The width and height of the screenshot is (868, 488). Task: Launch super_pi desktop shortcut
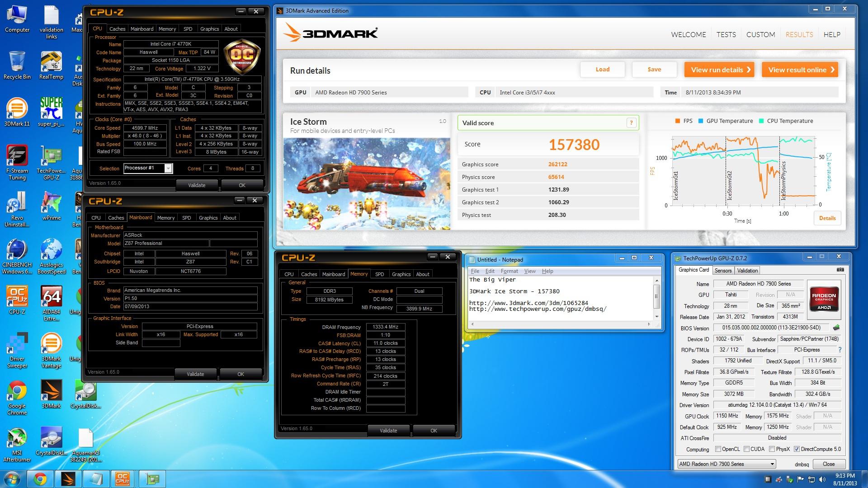[52, 112]
